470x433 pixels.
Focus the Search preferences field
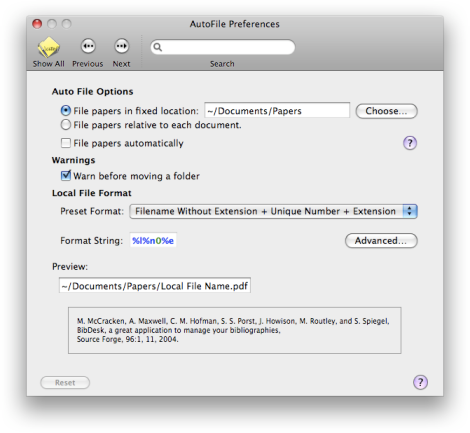(223, 47)
